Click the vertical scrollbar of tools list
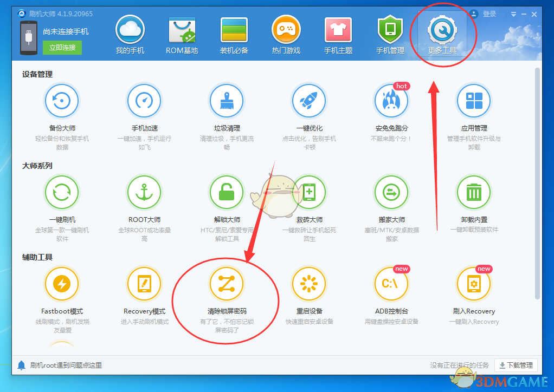 point(537,184)
